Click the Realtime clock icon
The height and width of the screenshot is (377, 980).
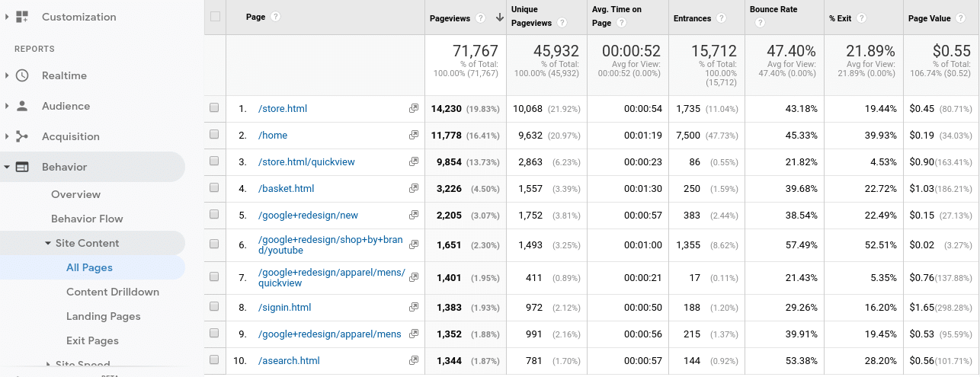point(22,75)
